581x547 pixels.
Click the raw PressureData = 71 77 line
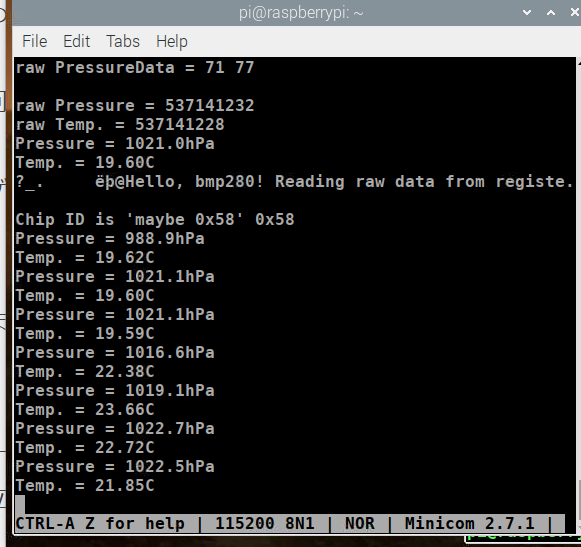(135, 68)
